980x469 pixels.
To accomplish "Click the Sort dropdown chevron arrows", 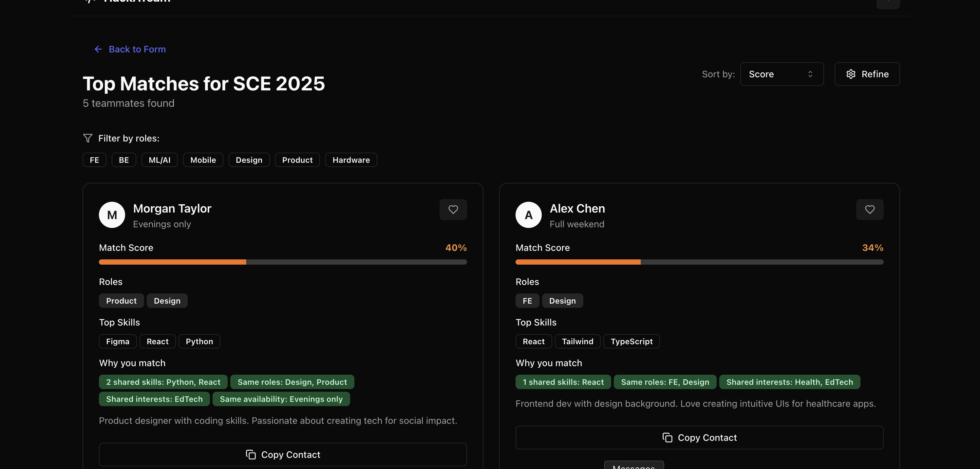I will point(810,74).
